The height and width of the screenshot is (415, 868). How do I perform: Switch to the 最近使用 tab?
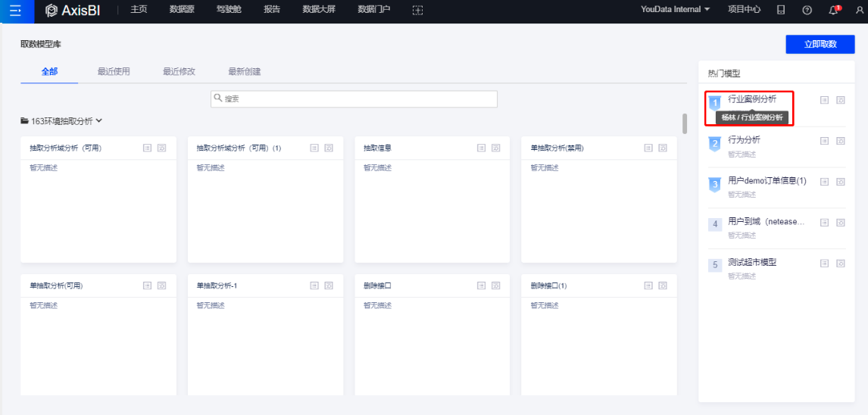[114, 71]
